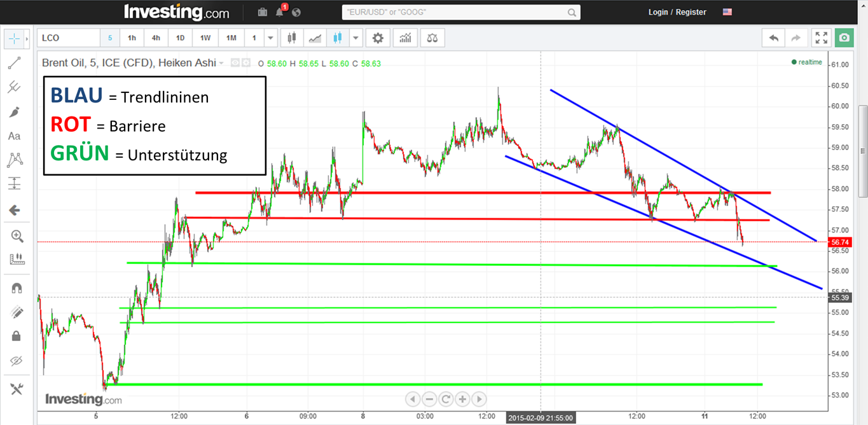Switch chart to area chart style
Image resolution: width=868 pixels, height=425 pixels.
click(x=315, y=38)
